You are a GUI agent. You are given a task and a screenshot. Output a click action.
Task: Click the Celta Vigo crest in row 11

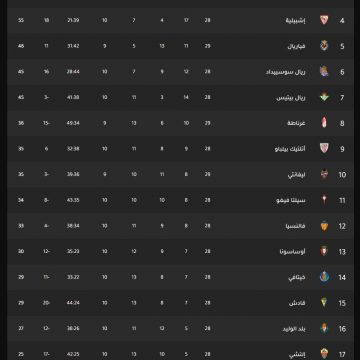pyautogui.click(x=324, y=200)
